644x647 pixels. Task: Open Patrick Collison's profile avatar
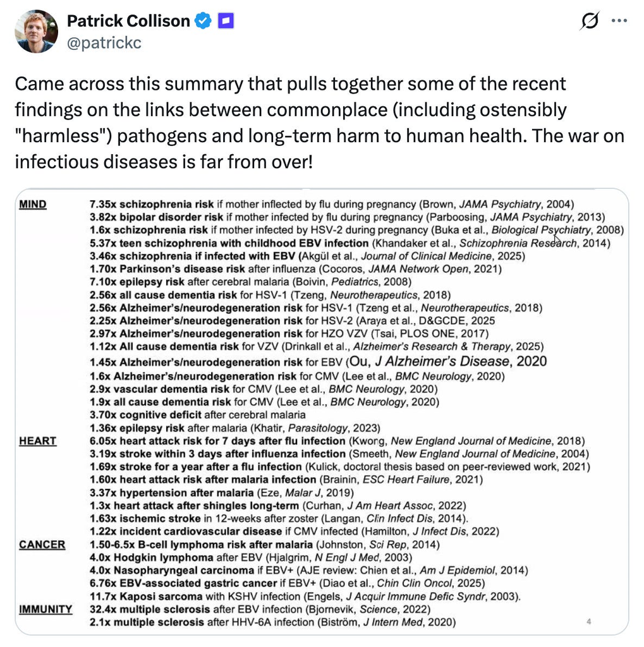point(36,32)
